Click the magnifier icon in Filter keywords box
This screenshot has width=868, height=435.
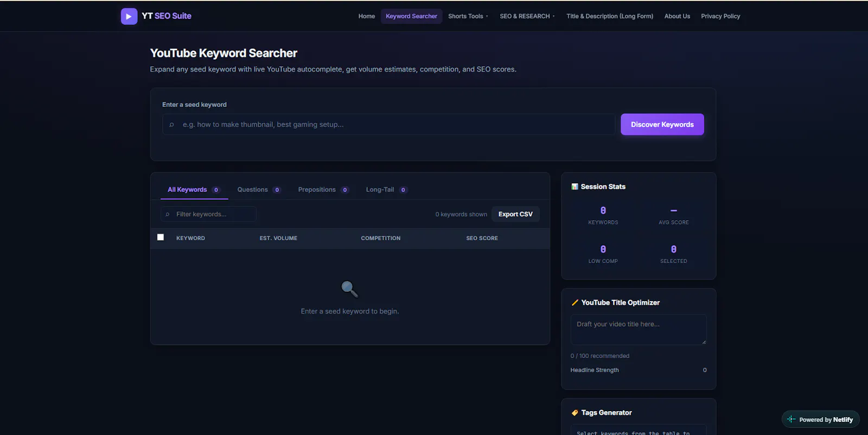point(167,214)
